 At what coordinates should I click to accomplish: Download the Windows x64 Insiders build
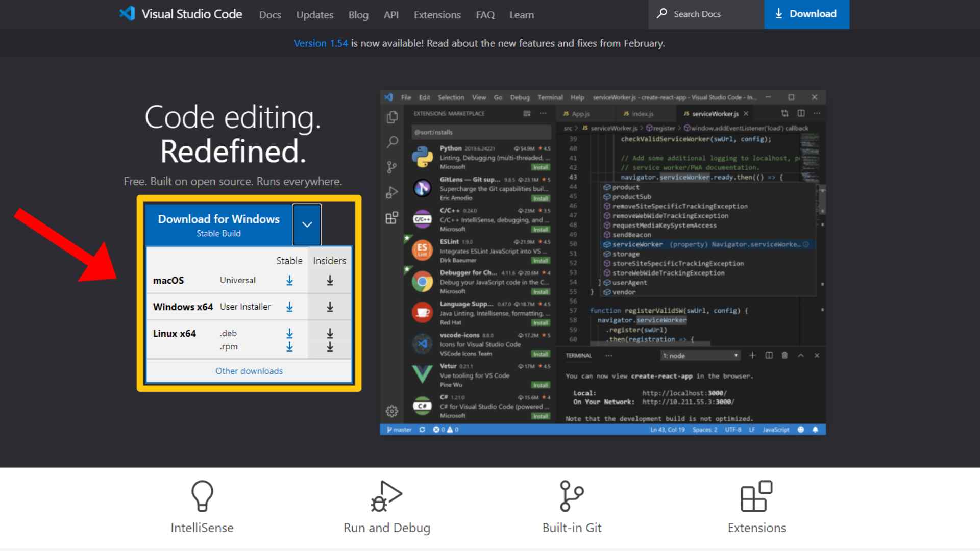[329, 307]
